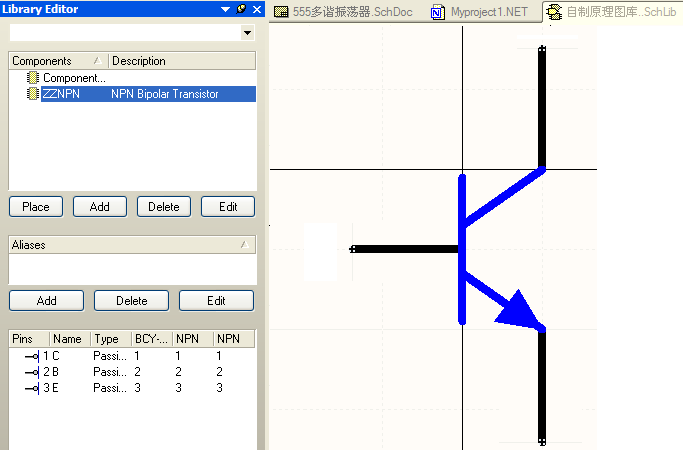Click the BCY-... column header
The image size is (683, 450).
pyautogui.click(x=152, y=339)
